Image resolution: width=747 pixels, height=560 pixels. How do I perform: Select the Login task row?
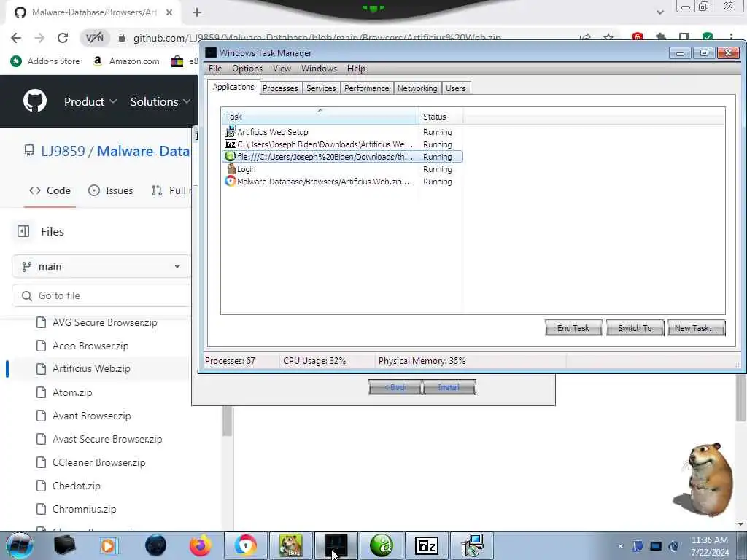[x=341, y=169]
